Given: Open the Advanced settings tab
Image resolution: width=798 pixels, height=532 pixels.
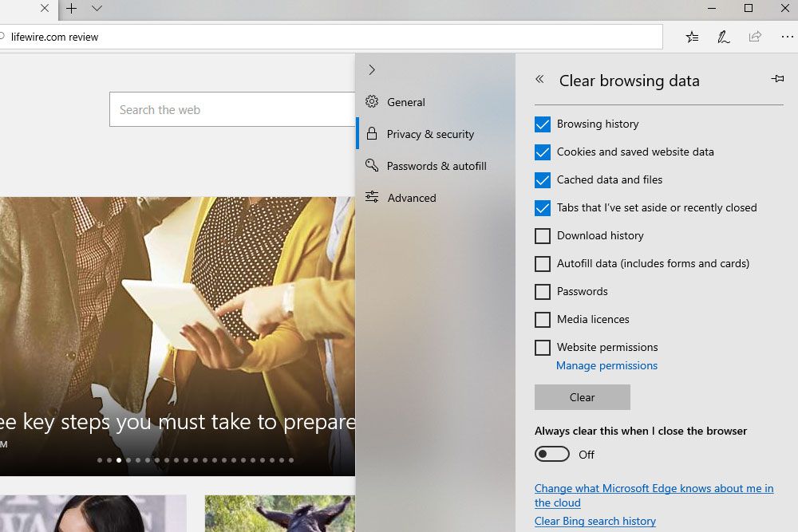Looking at the screenshot, I should 436,198.
